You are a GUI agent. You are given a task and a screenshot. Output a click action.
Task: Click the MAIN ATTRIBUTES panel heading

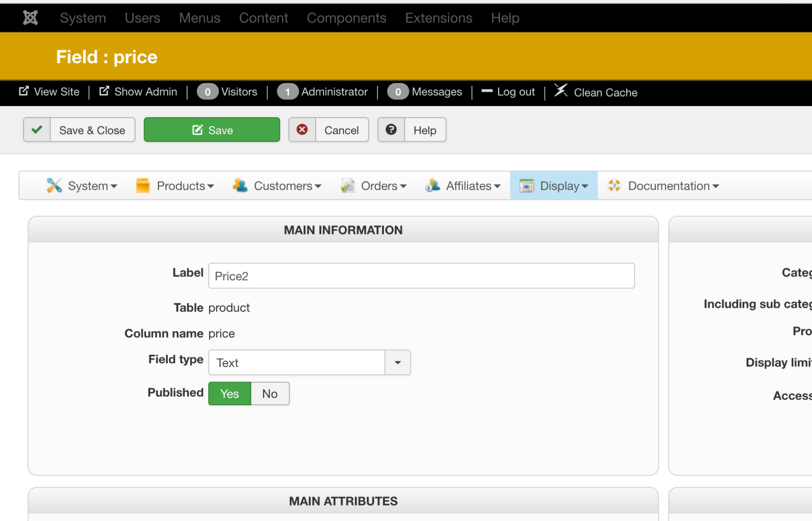[343, 501]
